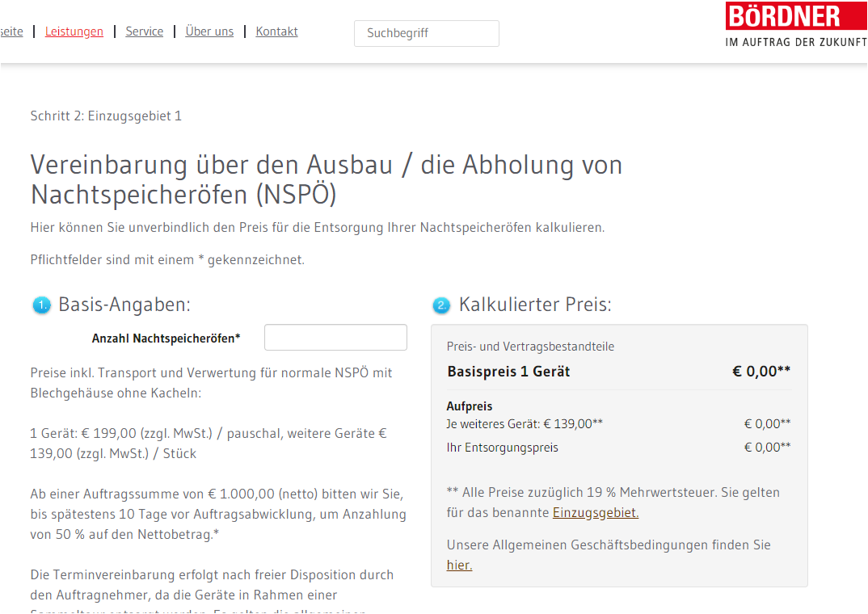This screenshot has height=614, width=868.
Task: Click the blue step 2 icon beside Kalkulierter Preis
Action: (441, 305)
